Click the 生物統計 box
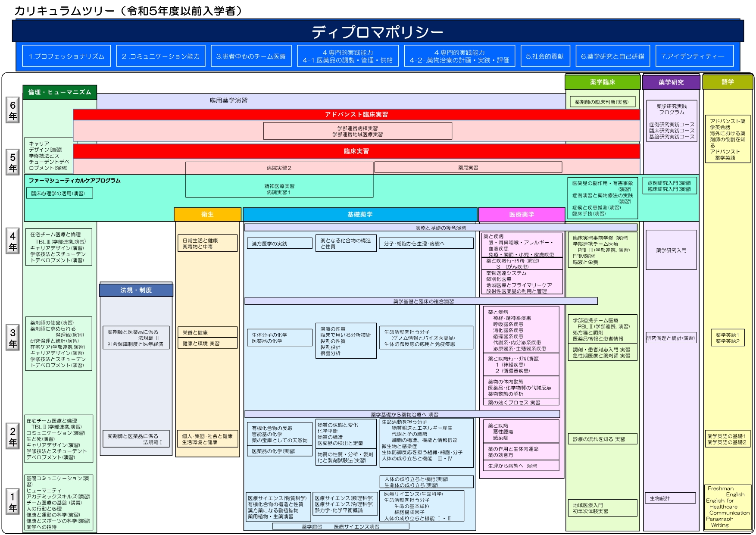The image size is (756, 535). 670,498
